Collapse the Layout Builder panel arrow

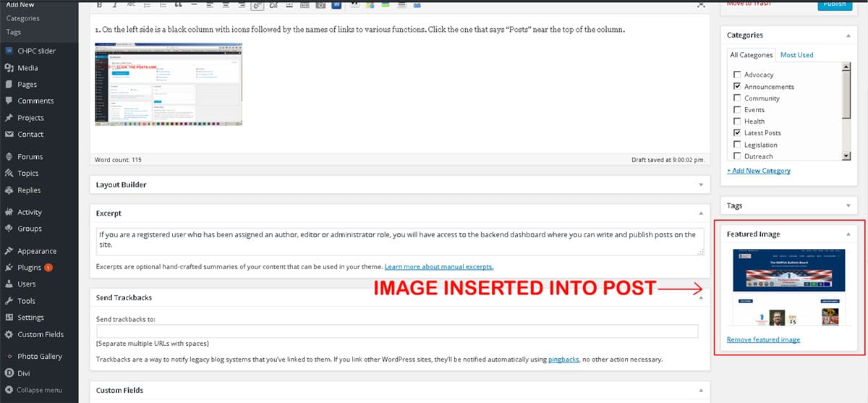[x=700, y=185]
